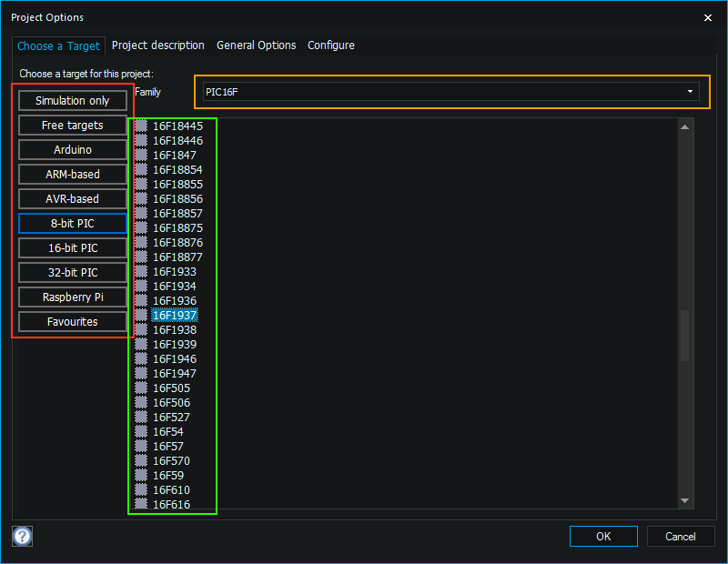This screenshot has height=564, width=728.
Task: Click the chip icon beside 16F18445
Action: point(141,126)
